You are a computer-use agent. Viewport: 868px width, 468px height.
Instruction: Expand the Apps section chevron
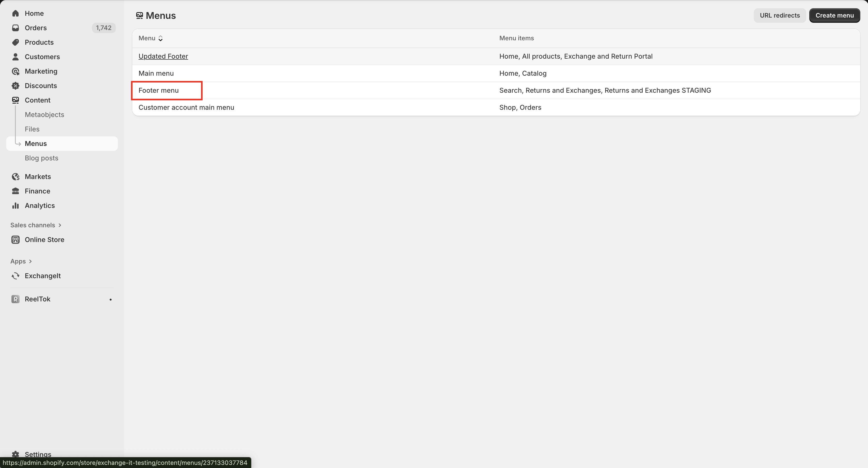pos(30,262)
